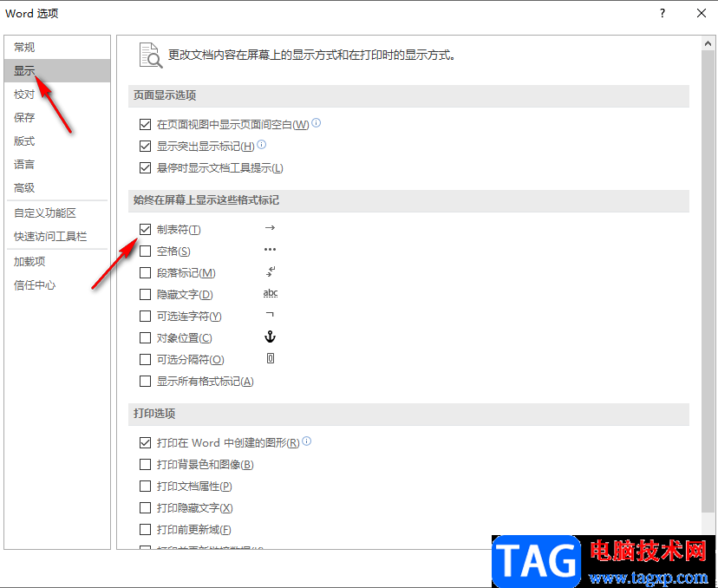
Task: Toggle 显示突出显示标记 checkbox
Action: point(145,146)
